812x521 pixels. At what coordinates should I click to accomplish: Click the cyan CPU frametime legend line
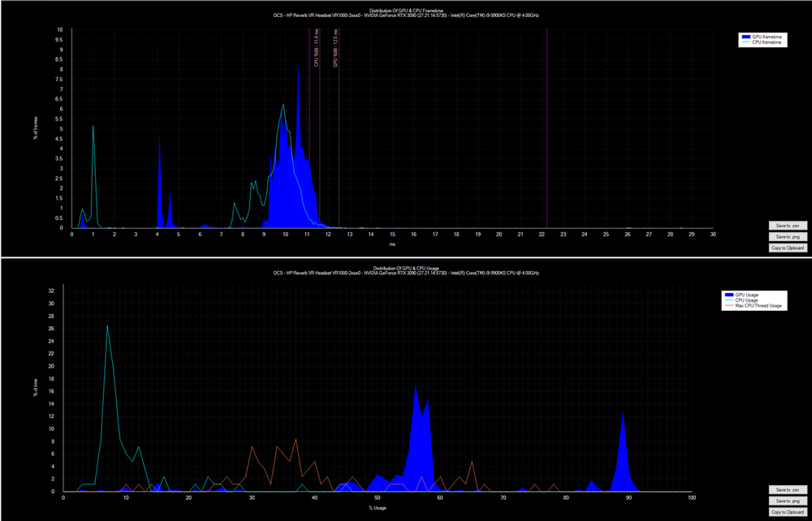746,43
